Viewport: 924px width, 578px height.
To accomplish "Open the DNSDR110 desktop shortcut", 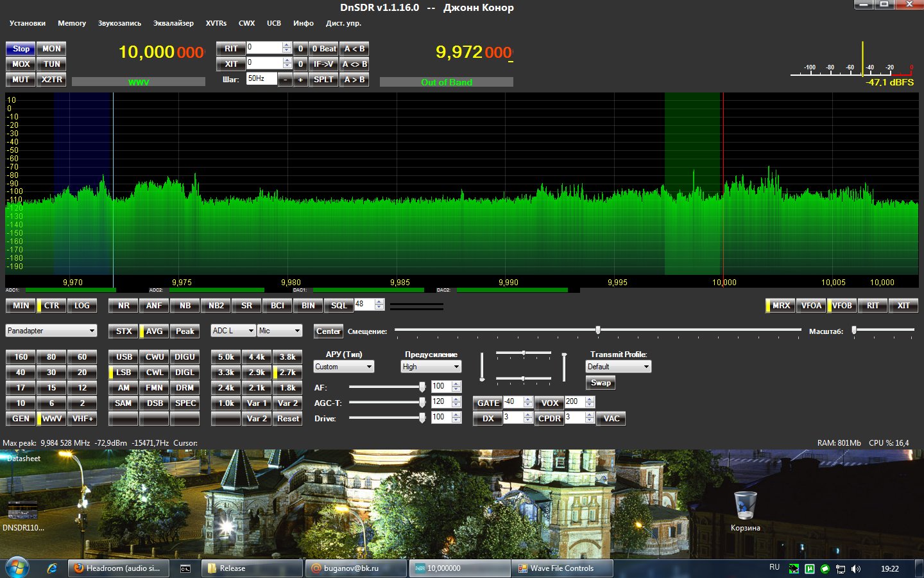I will [x=22, y=511].
